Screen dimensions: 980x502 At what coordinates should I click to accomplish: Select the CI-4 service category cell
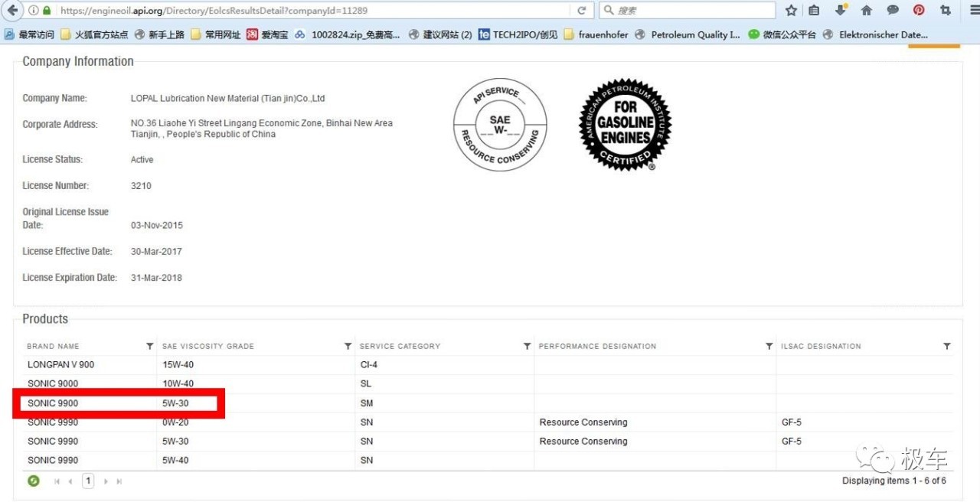[x=369, y=365]
